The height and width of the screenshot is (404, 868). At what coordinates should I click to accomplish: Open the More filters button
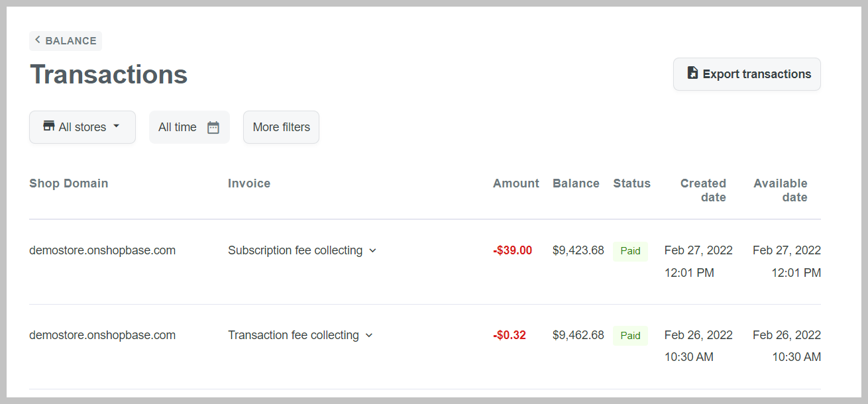pyautogui.click(x=281, y=127)
